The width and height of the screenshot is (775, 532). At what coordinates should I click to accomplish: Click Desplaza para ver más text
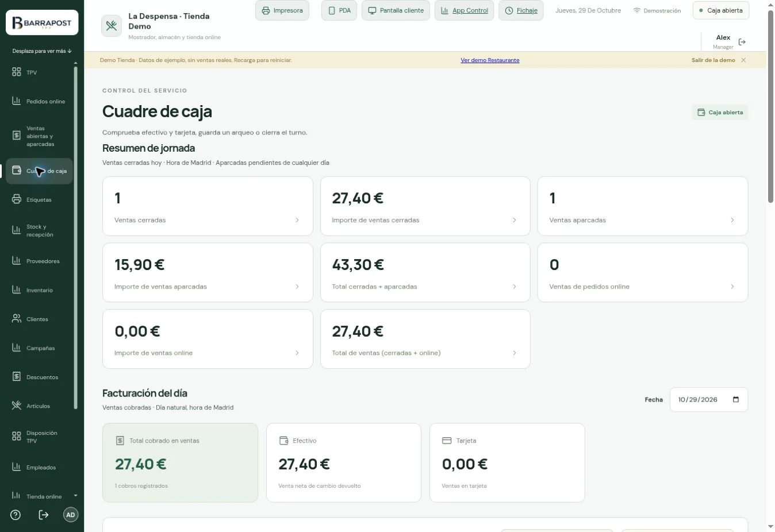42,51
